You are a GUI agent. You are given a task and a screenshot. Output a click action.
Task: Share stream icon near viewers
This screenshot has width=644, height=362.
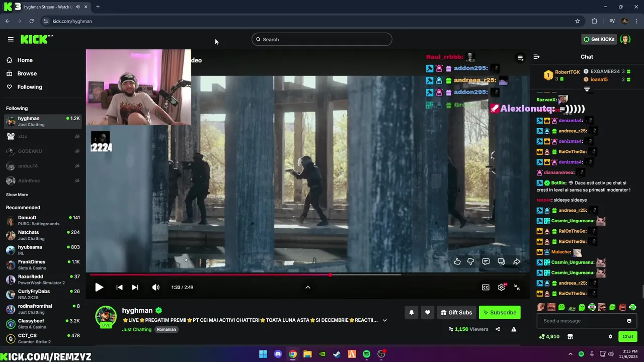point(498,329)
